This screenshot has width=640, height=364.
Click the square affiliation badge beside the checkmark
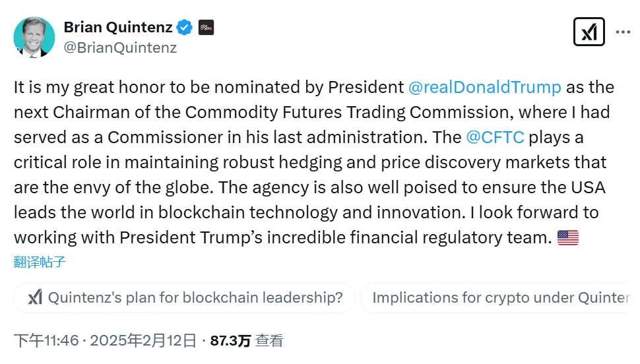click(x=206, y=28)
